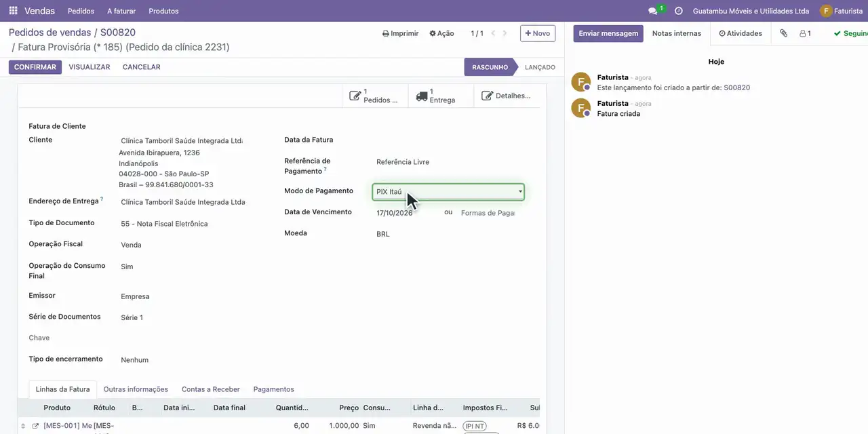Open the Detalhes smart button
This screenshot has width=868, height=434.
point(507,96)
